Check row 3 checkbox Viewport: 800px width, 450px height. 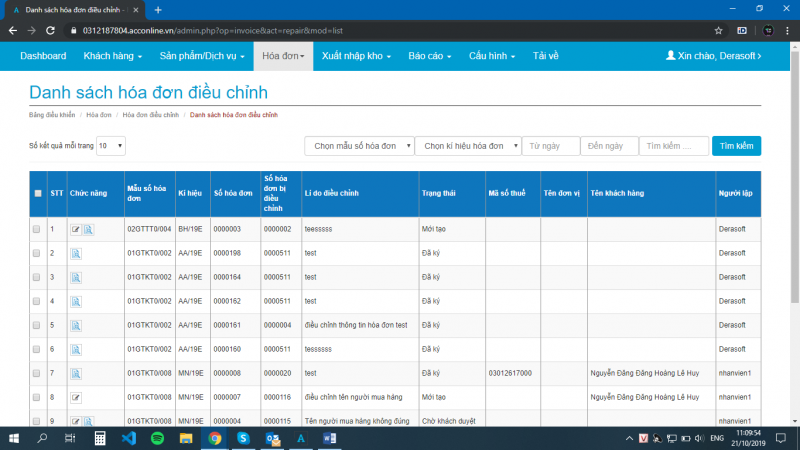pos(36,278)
